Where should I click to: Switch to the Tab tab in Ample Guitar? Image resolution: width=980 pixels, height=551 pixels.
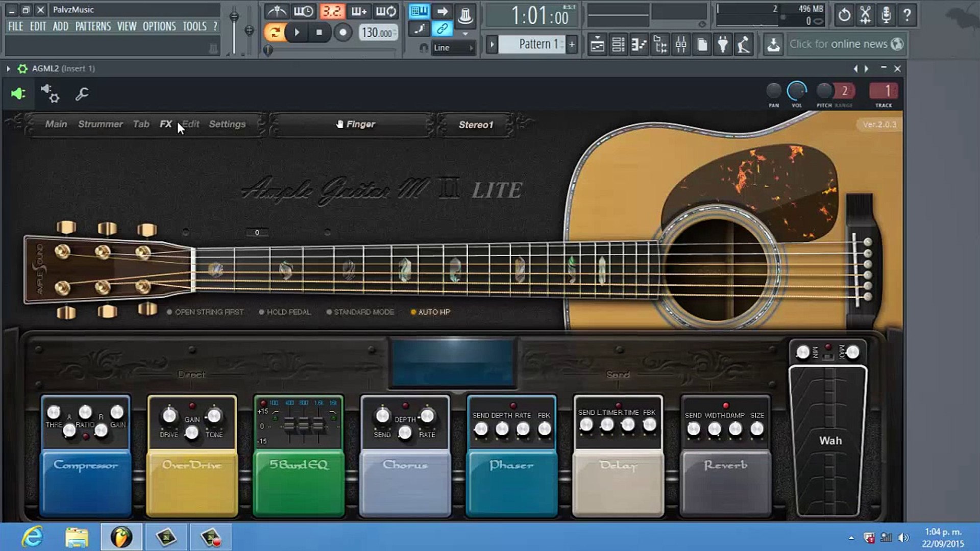point(141,124)
